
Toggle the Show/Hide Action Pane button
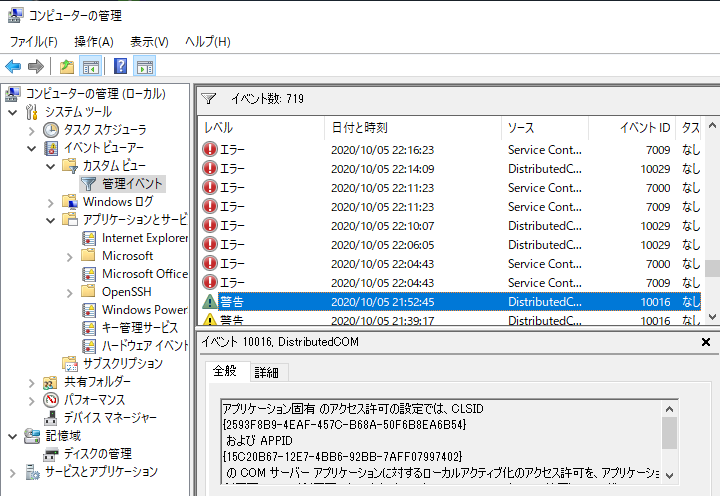145,67
